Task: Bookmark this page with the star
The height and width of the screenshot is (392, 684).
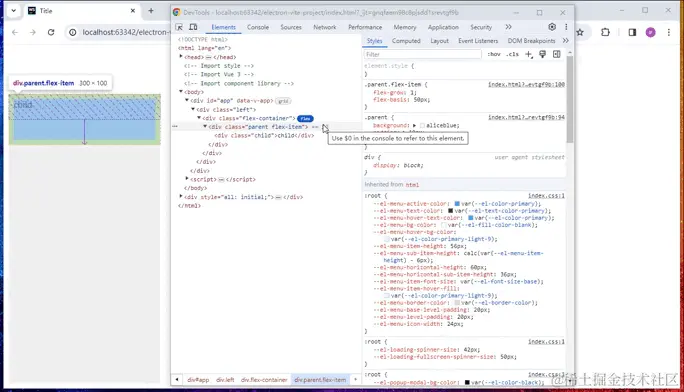Action: 580,32
